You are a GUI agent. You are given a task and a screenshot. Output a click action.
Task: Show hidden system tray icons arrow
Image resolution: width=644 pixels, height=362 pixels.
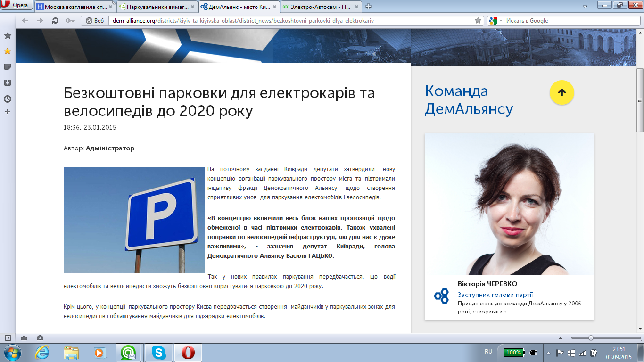pos(548,353)
